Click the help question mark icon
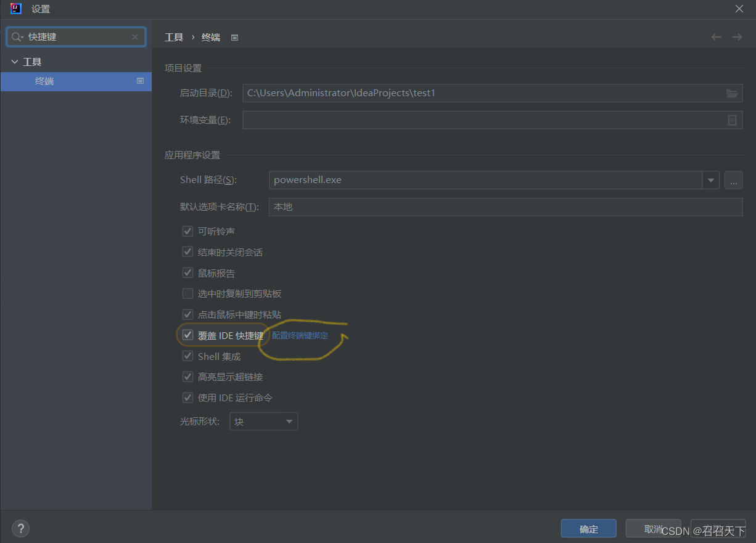This screenshot has width=756, height=543. (20, 528)
